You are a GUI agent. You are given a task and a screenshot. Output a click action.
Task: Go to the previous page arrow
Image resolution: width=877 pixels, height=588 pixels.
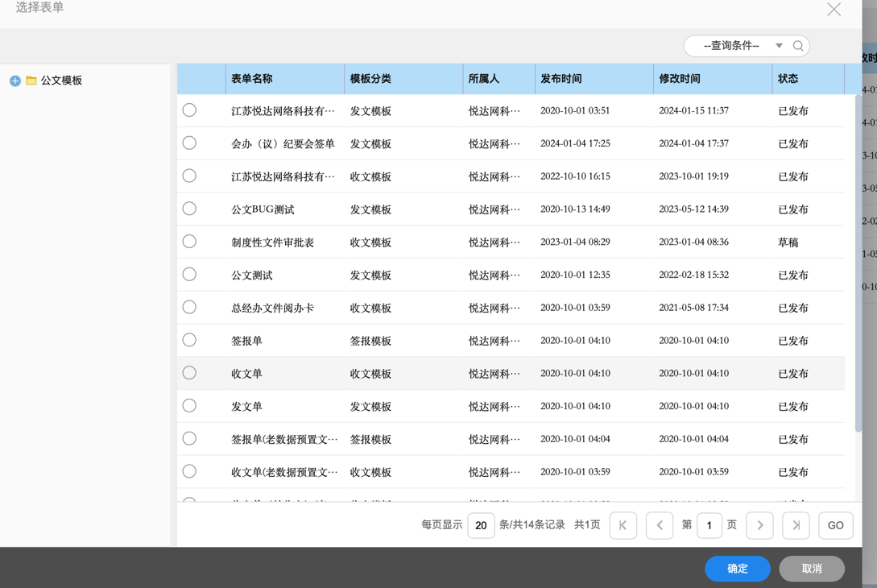pyautogui.click(x=660, y=525)
